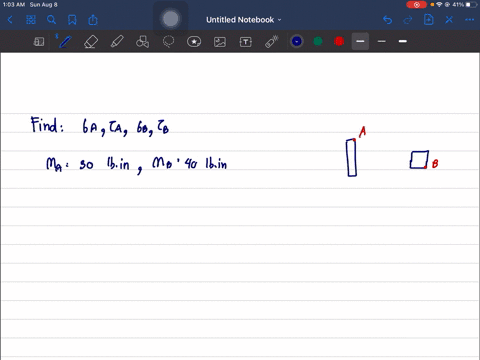Tap the floating gray circle button
This screenshot has width=480, height=360.
[x=171, y=19]
